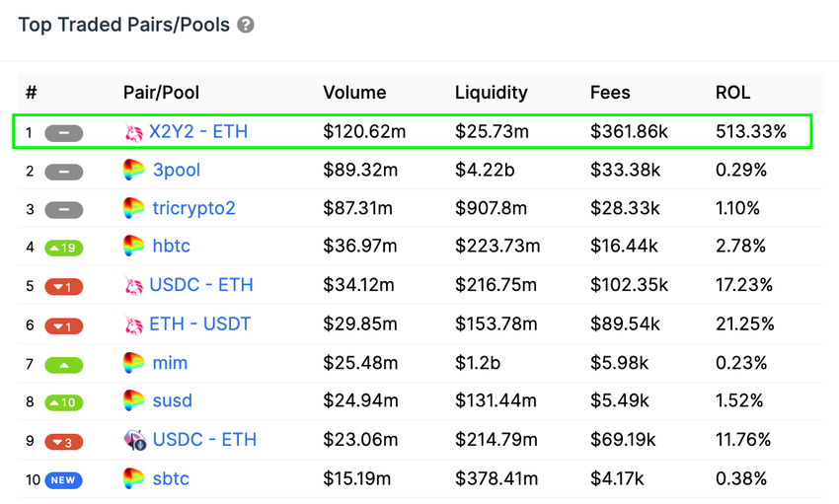The width and height of the screenshot is (839, 504).
Task: Open the tricrypto2 pool link
Action: 193,208
